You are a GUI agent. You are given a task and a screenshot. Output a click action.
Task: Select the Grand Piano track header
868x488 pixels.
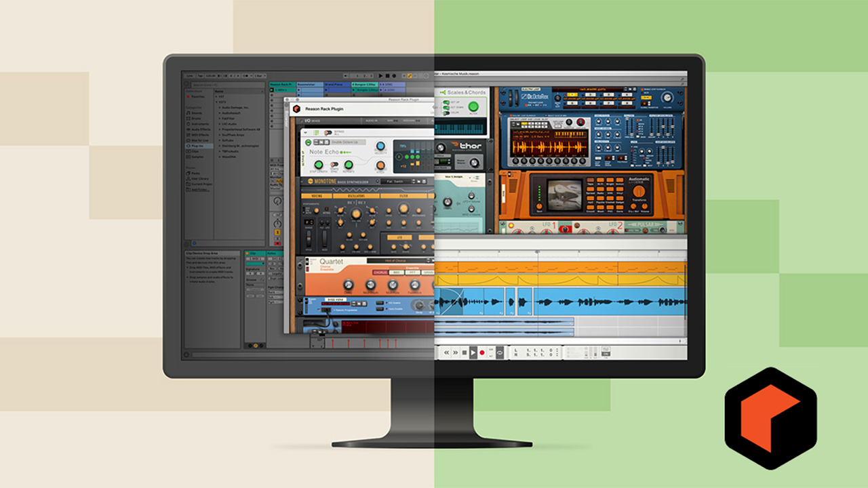point(337,84)
